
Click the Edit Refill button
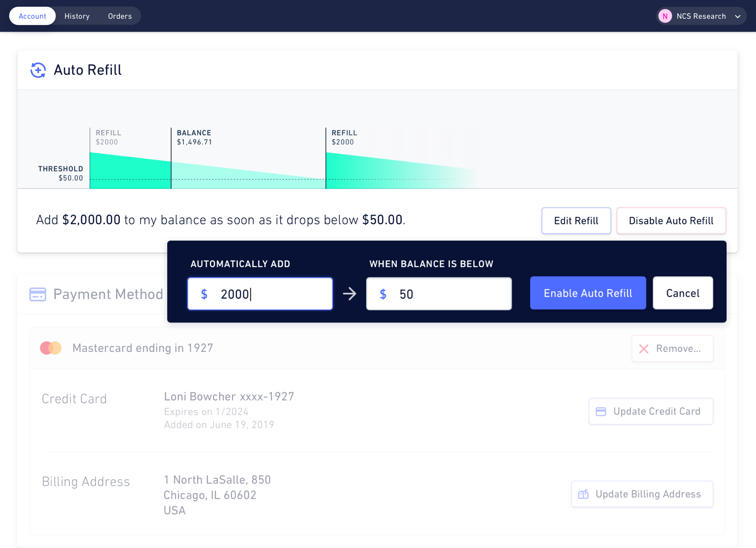point(576,221)
